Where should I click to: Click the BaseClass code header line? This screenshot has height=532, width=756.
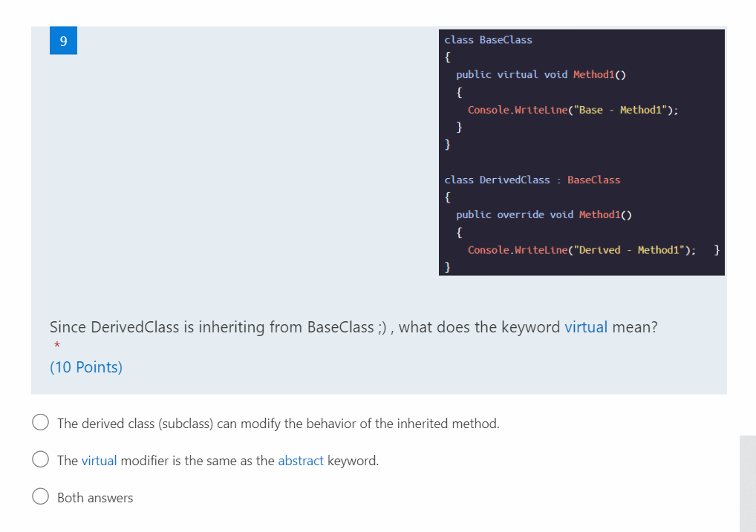(488, 39)
